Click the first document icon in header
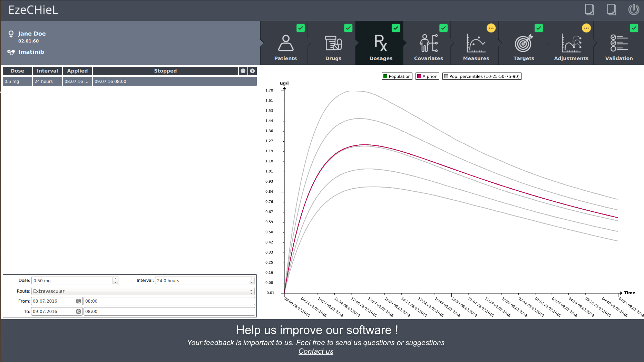The image size is (644, 362). tap(589, 9)
